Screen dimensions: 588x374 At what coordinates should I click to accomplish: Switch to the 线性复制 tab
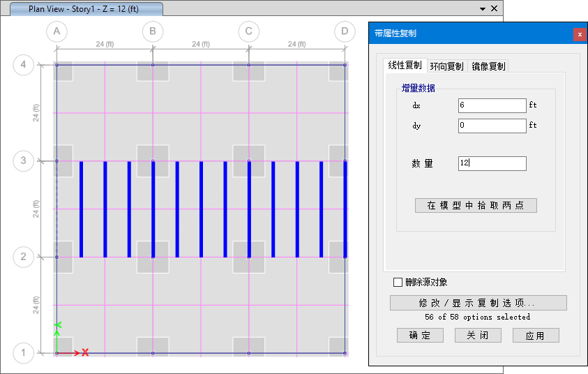[405, 66]
